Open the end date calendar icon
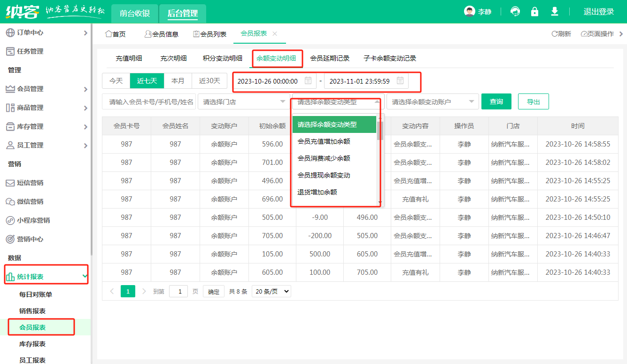The height and width of the screenshot is (364, 627). tap(400, 80)
